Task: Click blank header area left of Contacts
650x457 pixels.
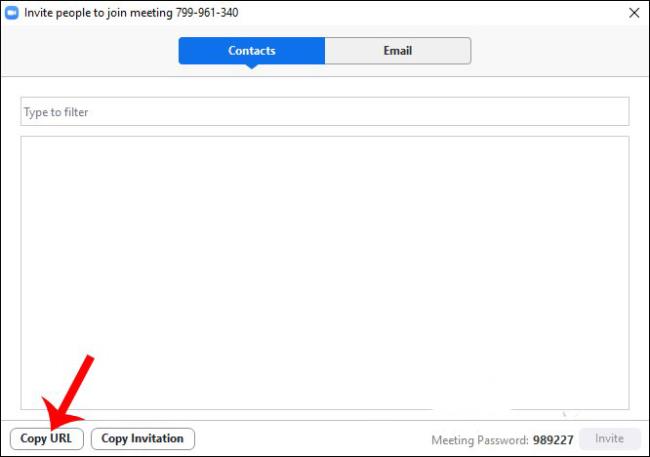Action: pyautogui.click(x=90, y=51)
